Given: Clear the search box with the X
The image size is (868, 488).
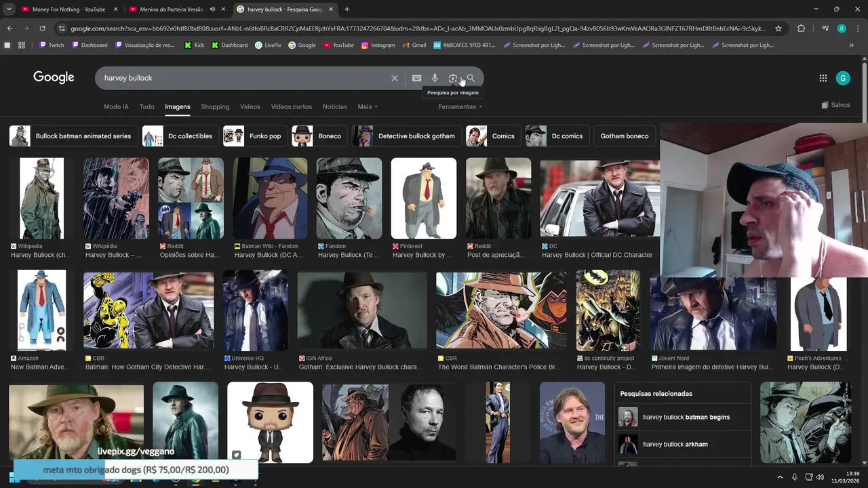Looking at the screenshot, I should pyautogui.click(x=394, y=78).
